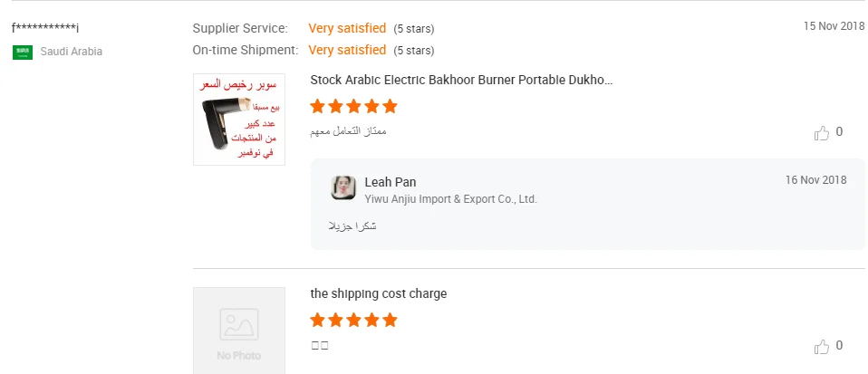Screen dimensions: 868x374
Task: Click thumbs-up on the shipping cost review
Action: (822, 347)
